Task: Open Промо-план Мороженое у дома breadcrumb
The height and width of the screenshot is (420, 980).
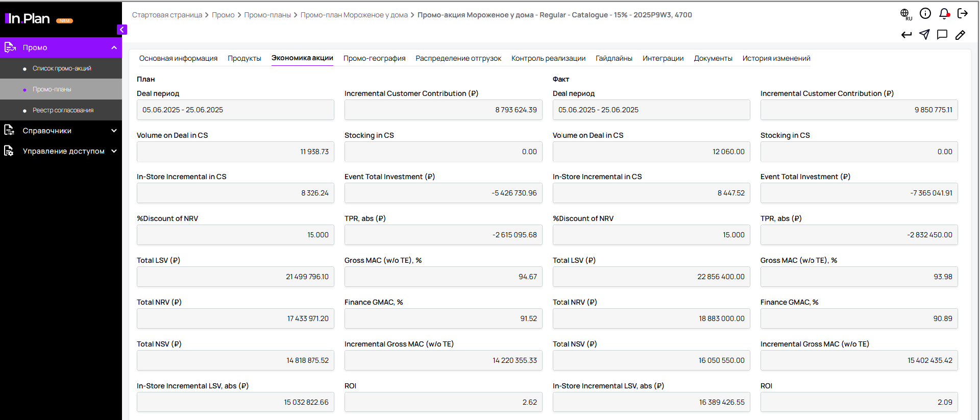Action: (354, 15)
